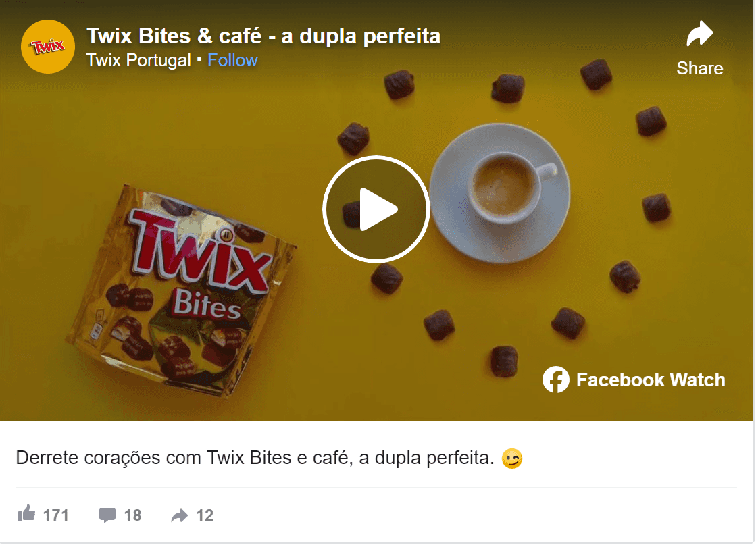Open the Twix Portugal profile logo
The width and height of the screenshot is (756, 549).
48,47
